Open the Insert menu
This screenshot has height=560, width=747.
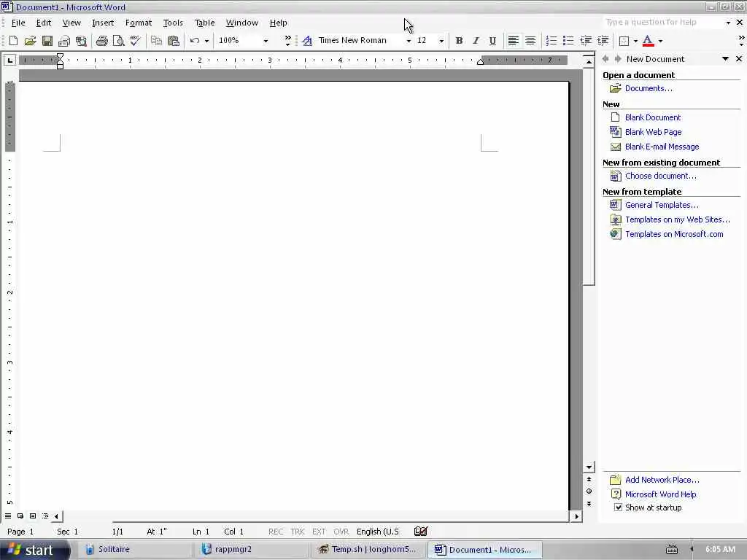pyautogui.click(x=103, y=23)
